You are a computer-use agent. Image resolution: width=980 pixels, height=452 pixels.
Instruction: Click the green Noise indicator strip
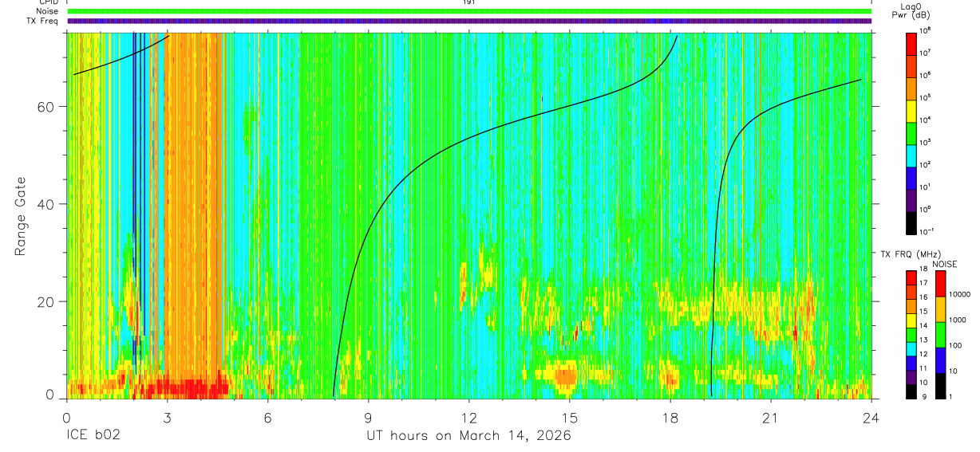point(469,11)
